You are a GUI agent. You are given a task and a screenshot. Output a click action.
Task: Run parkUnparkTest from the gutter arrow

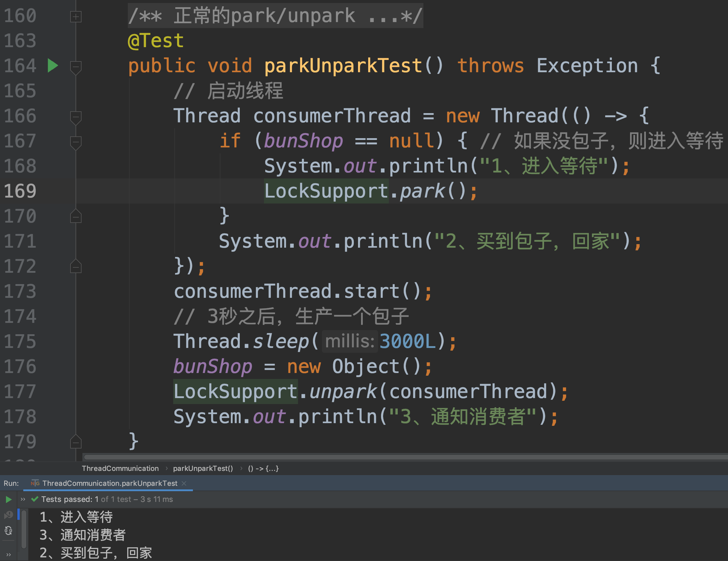(53, 66)
